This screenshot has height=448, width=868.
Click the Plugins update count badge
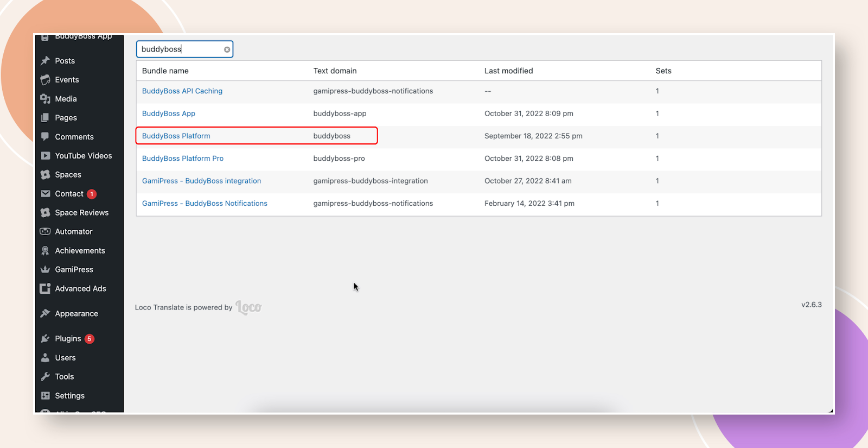coord(90,339)
